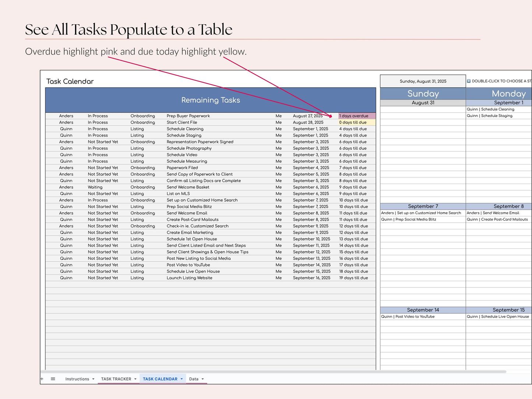Click the 'Create Email Marketing' cell
The image size is (532, 399).
(190, 233)
